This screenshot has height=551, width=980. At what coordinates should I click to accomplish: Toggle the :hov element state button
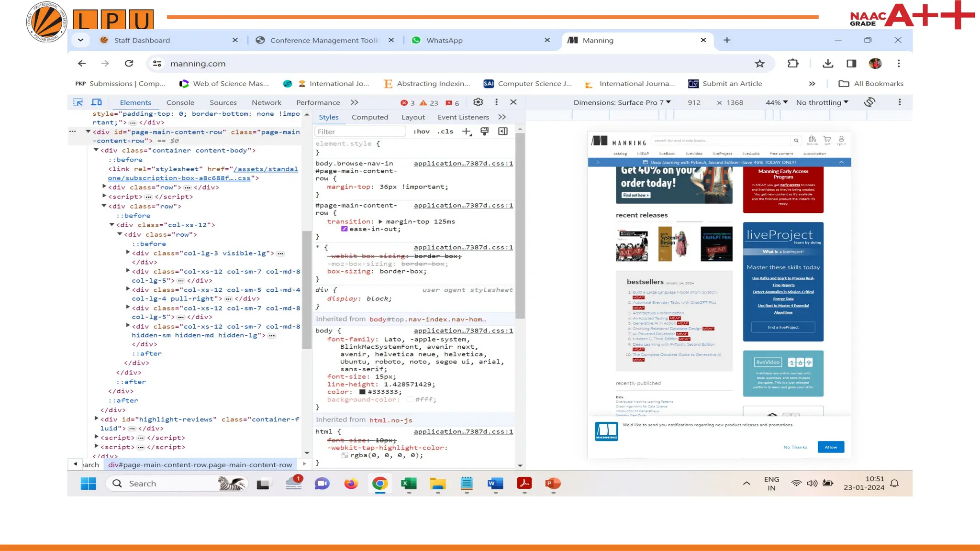click(421, 132)
